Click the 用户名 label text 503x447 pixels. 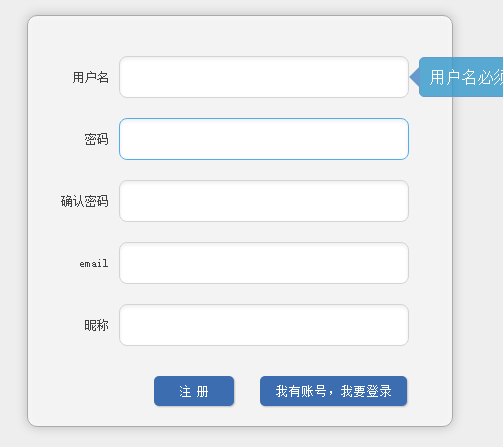[x=91, y=77]
